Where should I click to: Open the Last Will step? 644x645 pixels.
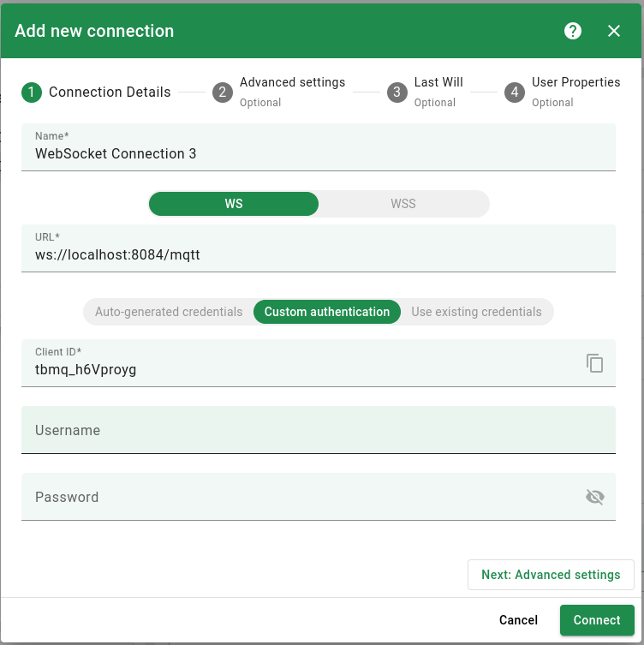pyautogui.click(x=438, y=83)
